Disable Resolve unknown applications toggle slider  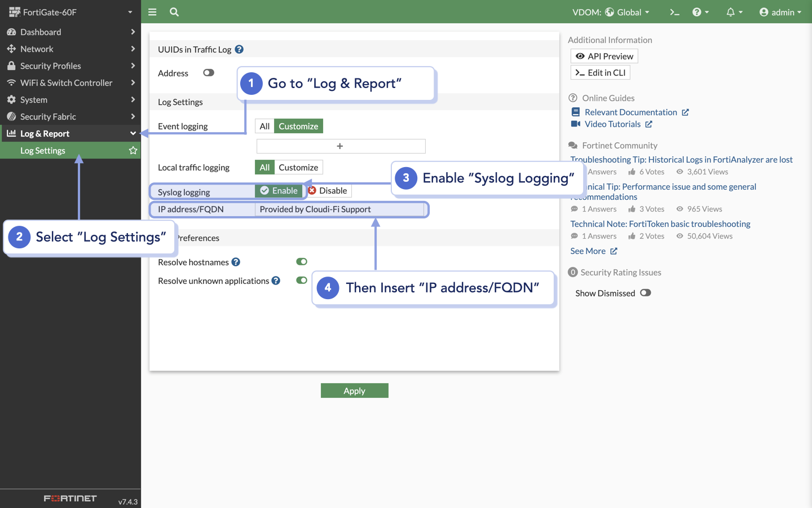pos(301,280)
